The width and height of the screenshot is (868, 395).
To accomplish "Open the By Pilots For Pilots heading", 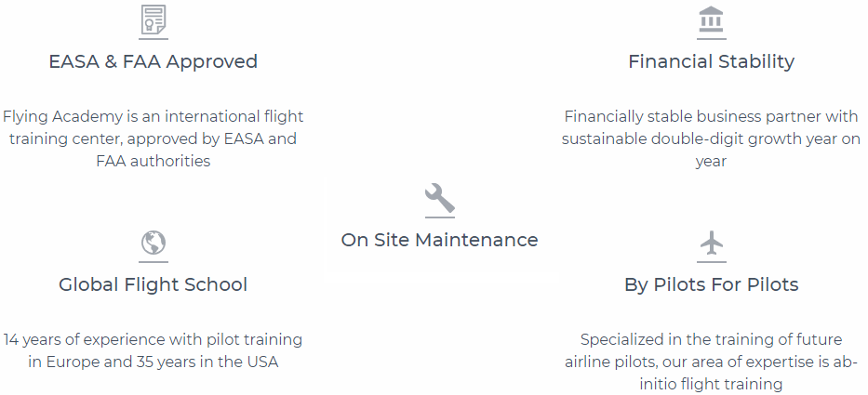I will [712, 284].
